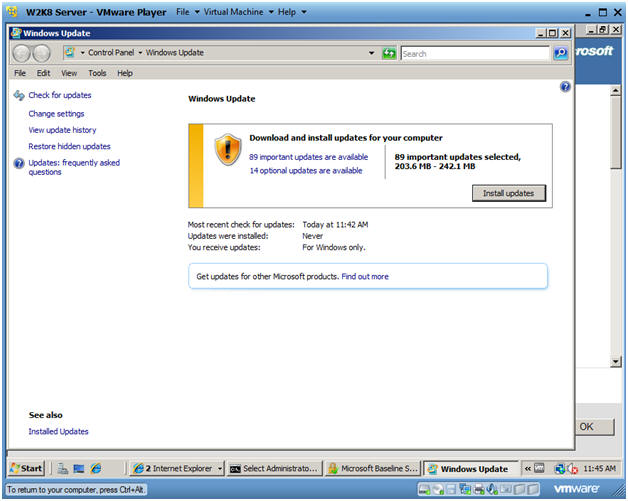Click the VMware CD/DVD device icon
Viewport: 628px width, 501px height.
tap(438, 489)
